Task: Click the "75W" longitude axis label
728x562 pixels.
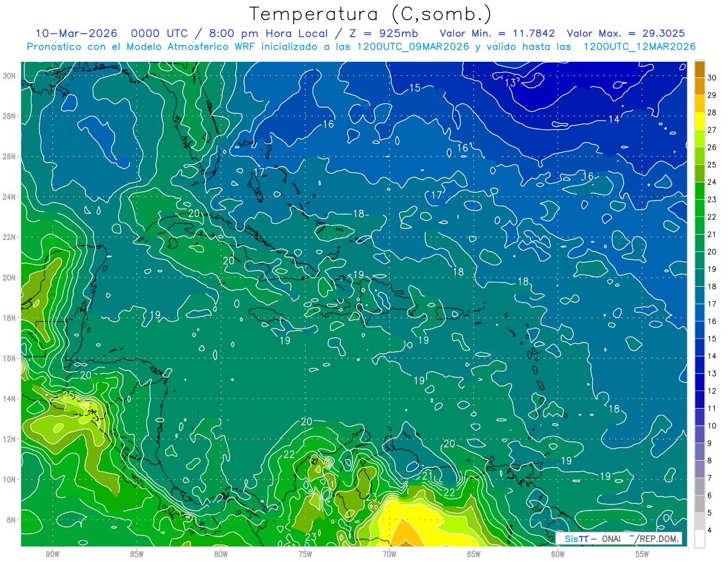Action: 305,555
